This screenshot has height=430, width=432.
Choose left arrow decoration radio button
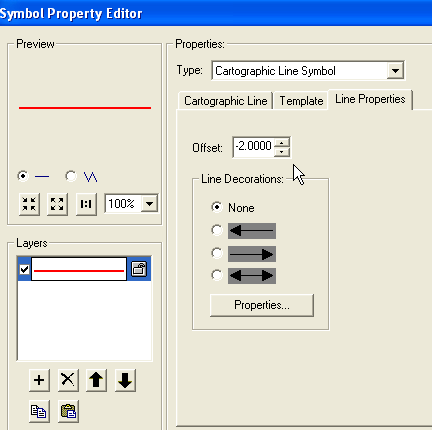click(x=217, y=230)
